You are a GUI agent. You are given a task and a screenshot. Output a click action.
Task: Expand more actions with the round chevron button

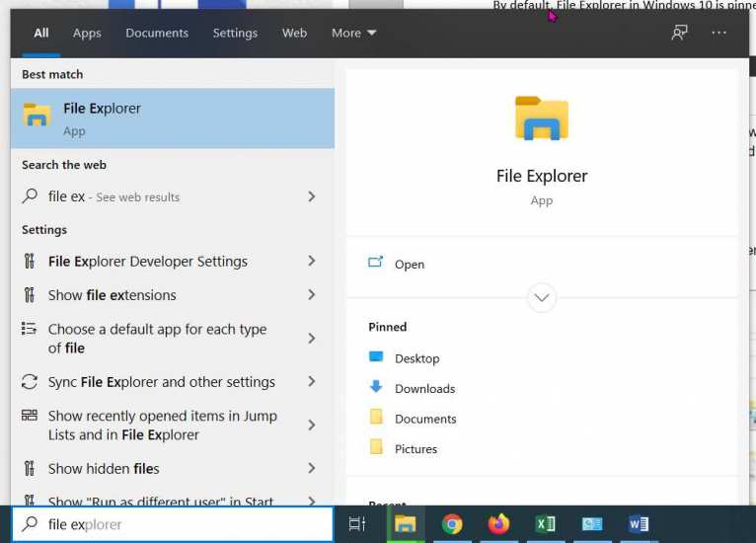(x=542, y=297)
